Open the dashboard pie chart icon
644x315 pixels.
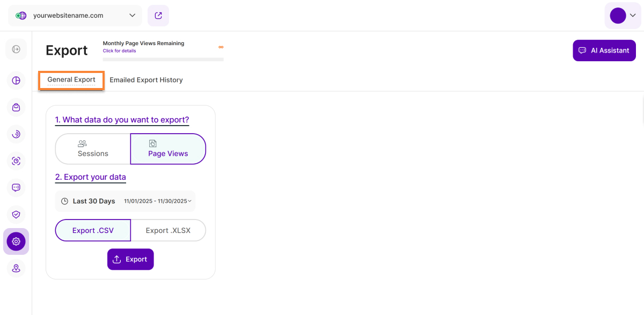tap(16, 80)
